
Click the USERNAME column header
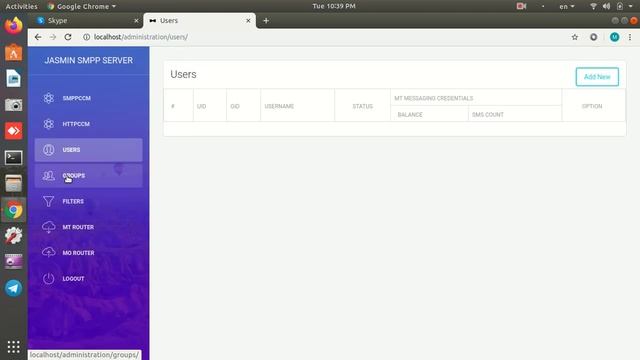pos(279,106)
